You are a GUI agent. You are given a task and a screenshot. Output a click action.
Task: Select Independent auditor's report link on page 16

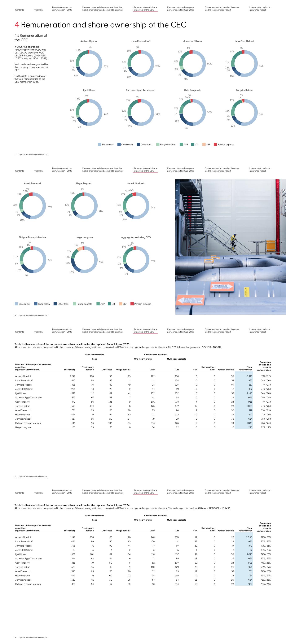[260, 491]
